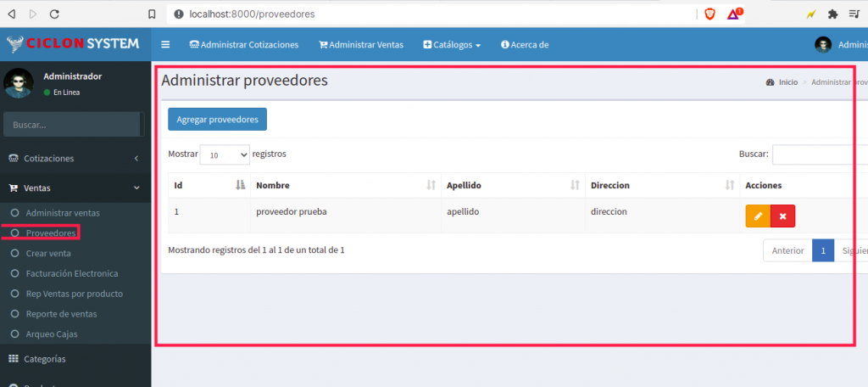868x387 pixels.
Task: Click the yellow edit pencil icon
Action: (x=758, y=216)
